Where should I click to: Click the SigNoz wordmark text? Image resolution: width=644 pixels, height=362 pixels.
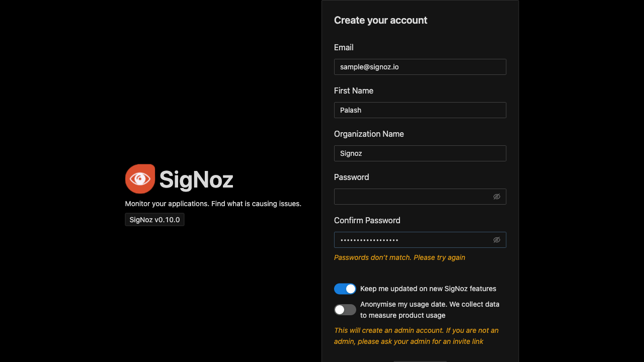tap(196, 179)
